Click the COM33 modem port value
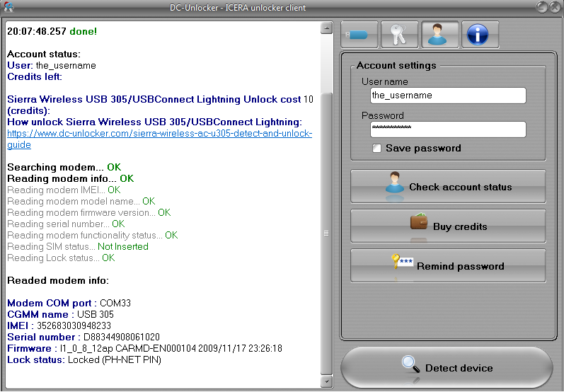 pos(115,303)
